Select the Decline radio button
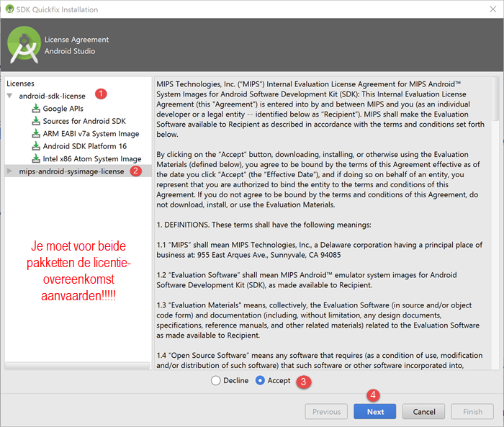 [x=216, y=381]
